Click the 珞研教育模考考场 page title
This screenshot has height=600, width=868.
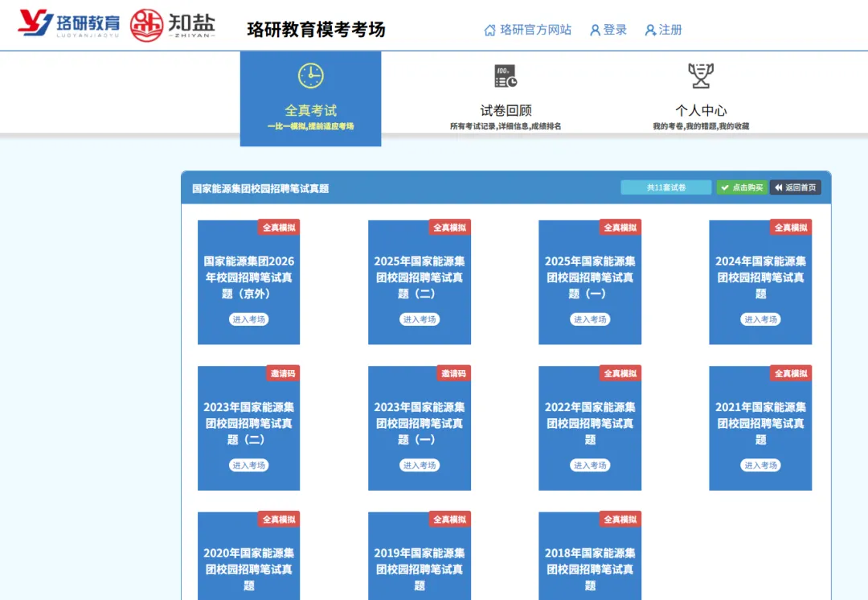point(316,30)
